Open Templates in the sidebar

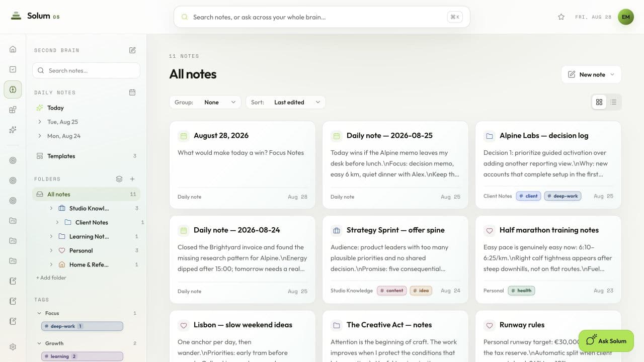pyautogui.click(x=86, y=156)
